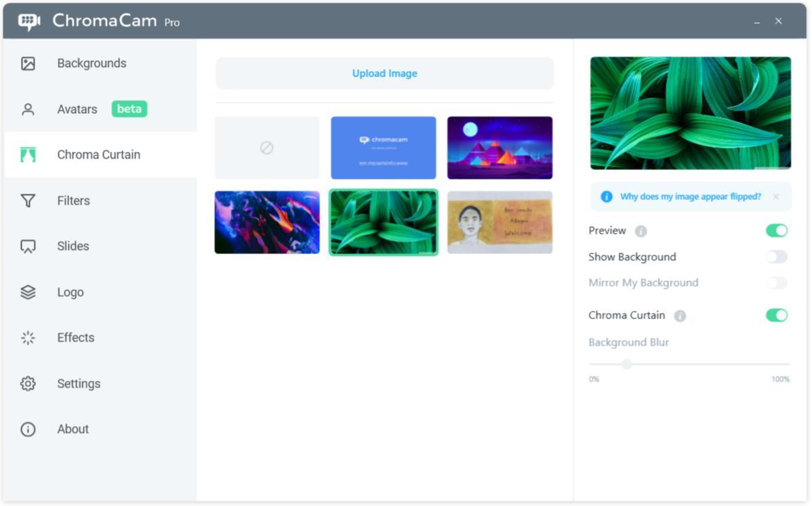Screen dimensions: 812x506
Task: Open the Effects panel
Action: 75,337
